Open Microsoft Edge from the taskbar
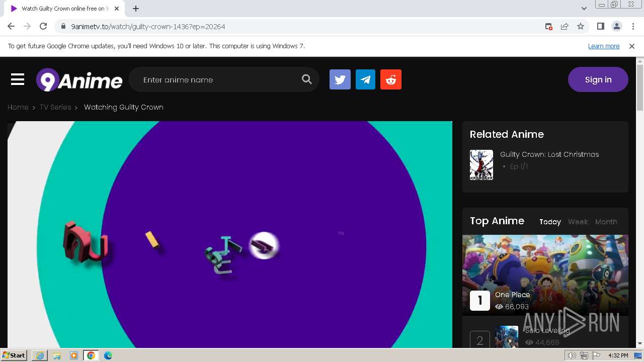Viewport: 644px width, 362px height. (x=108, y=355)
